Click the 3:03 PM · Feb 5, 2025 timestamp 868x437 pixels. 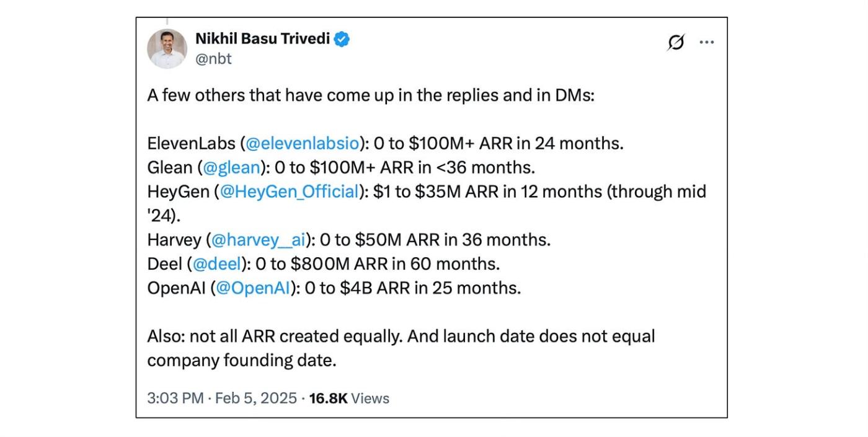pos(222,398)
